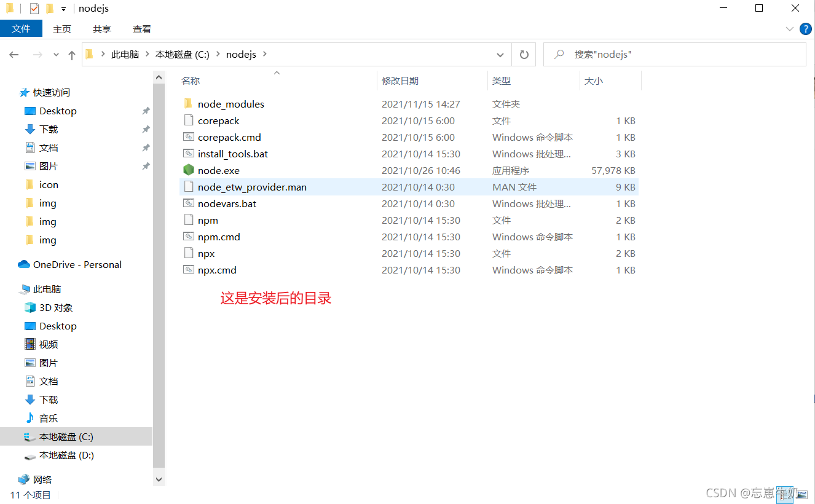Click node_modules date 2021/11/15 14:27

[421, 104]
